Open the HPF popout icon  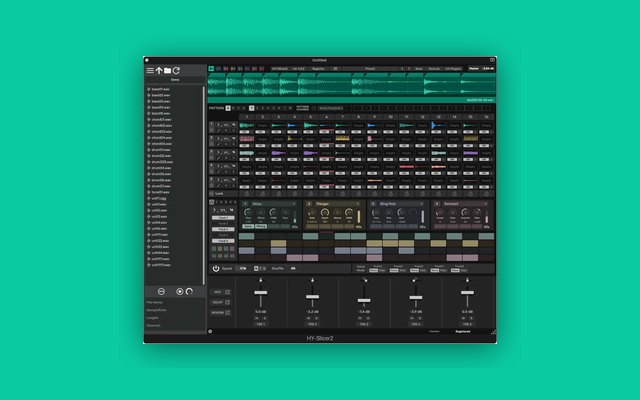tap(227, 292)
